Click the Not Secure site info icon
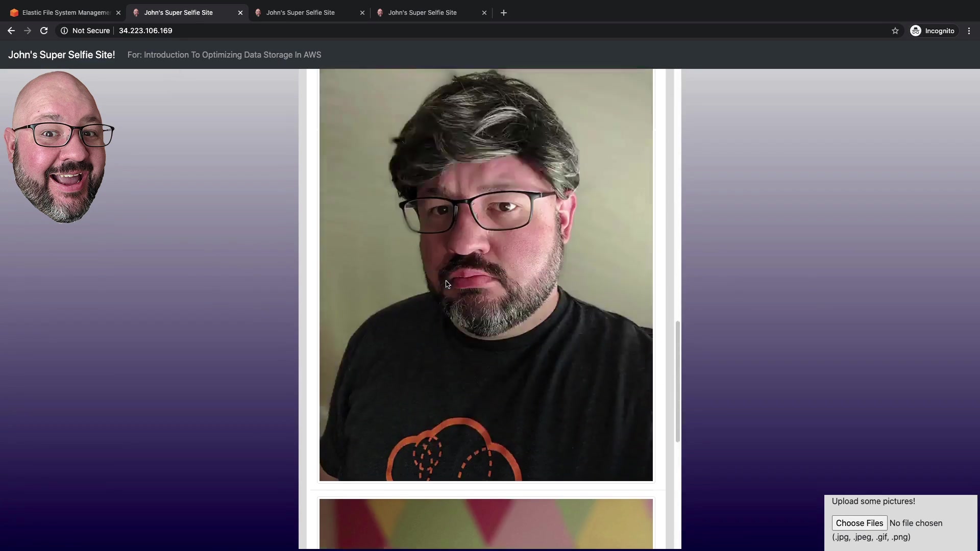The image size is (980, 551). click(x=64, y=31)
